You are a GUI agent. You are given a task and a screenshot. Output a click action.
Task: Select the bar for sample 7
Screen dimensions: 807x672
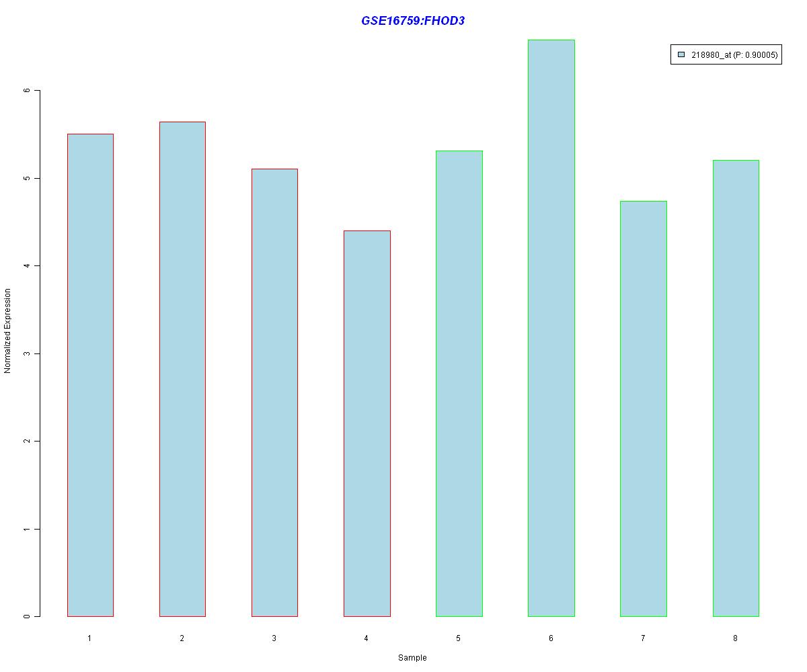pyautogui.click(x=644, y=409)
